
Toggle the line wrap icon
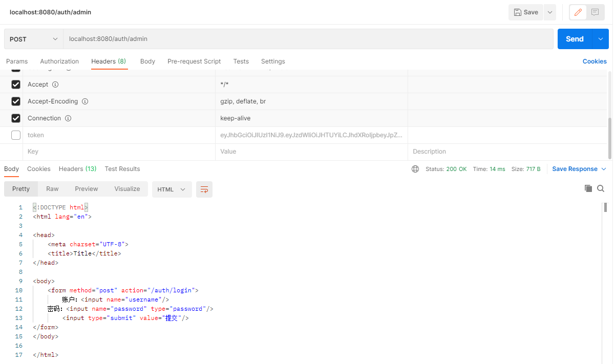(204, 189)
